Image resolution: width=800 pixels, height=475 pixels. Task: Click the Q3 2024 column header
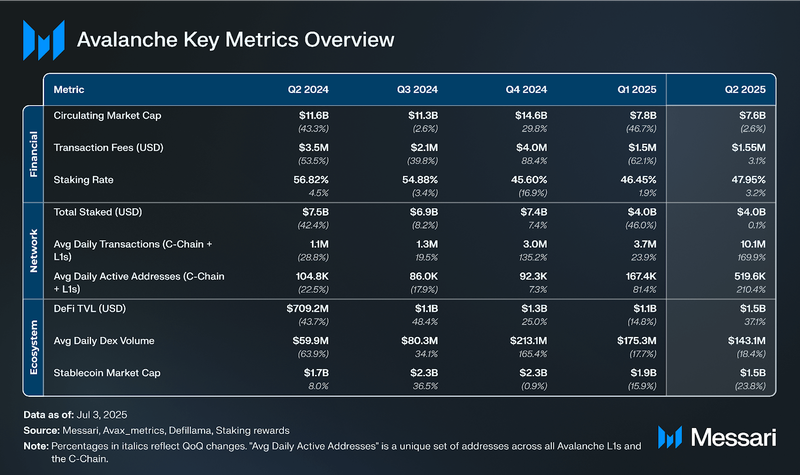coord(405,88)
